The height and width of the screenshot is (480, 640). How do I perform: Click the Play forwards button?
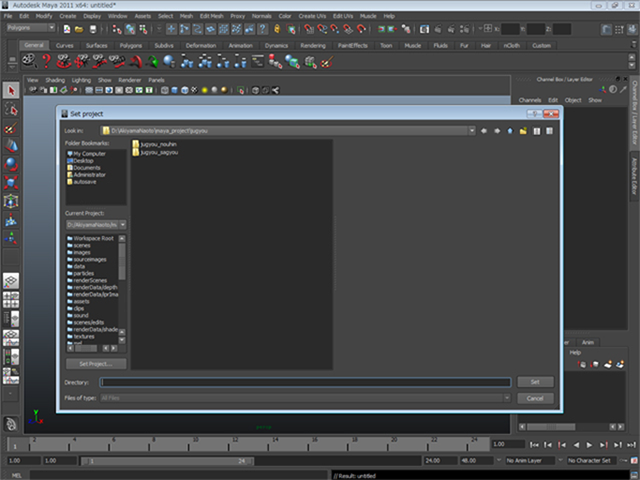tap(589, 445)
